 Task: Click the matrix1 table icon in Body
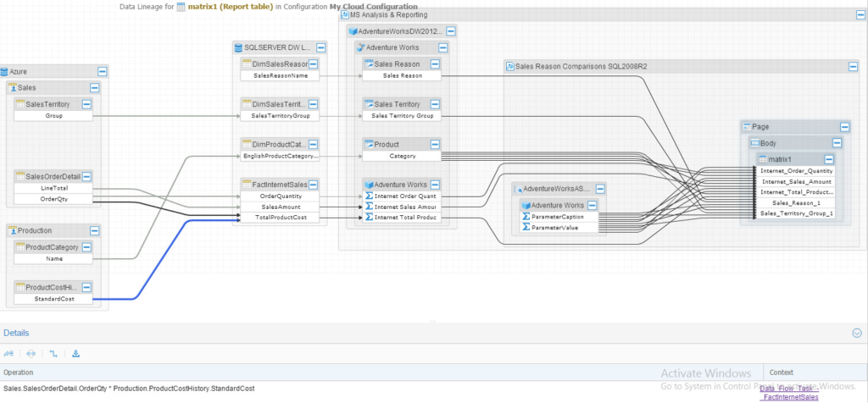tap(762, 159)
